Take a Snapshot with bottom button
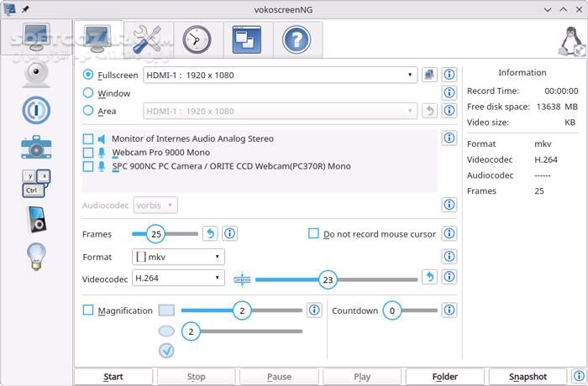Screen dimensions: 588x386 pos(528,377)
